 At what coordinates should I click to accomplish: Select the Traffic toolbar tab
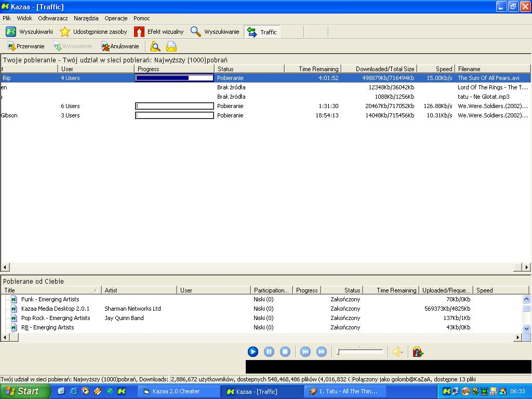262,32
